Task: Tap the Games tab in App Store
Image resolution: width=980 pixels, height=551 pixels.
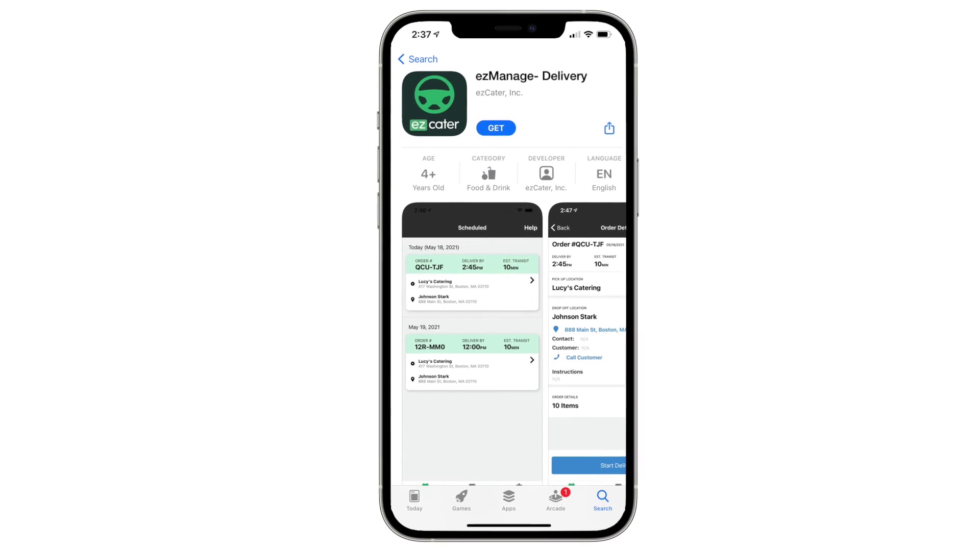Action: (x=461, y=500)
